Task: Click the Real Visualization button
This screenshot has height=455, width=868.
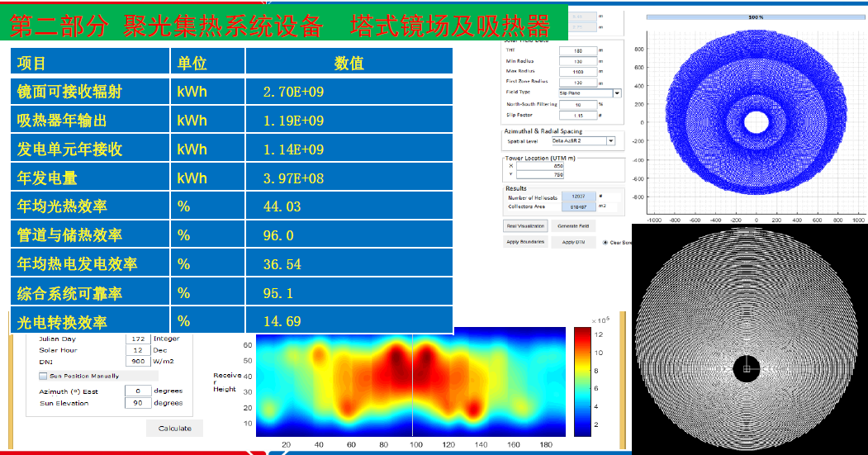Action: click(525, 225)
